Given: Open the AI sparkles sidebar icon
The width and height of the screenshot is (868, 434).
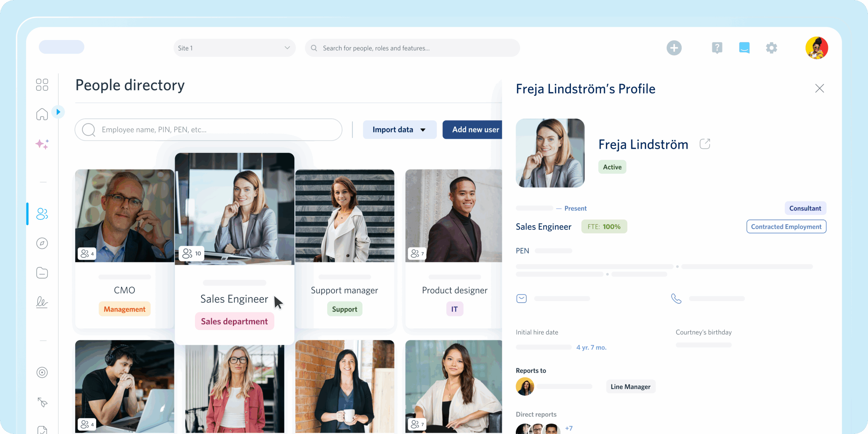Looking at the screenshot, I should tap(42, 144).
